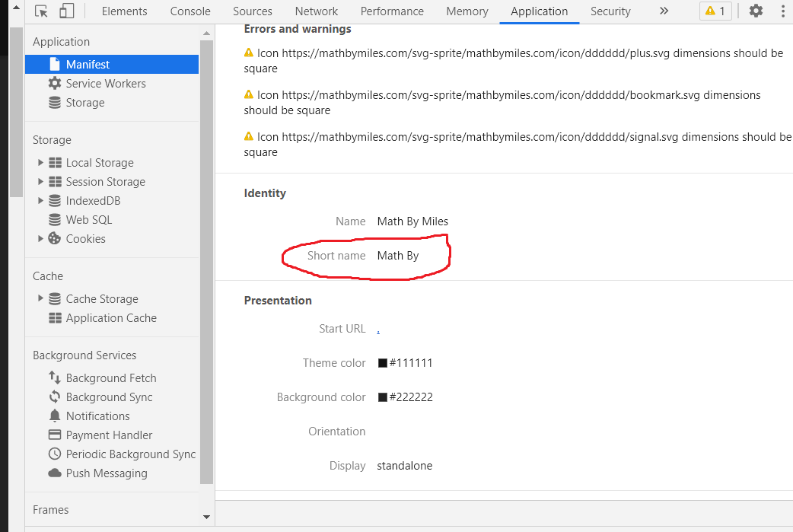Expand the IndexedDB node

(40, 201)
